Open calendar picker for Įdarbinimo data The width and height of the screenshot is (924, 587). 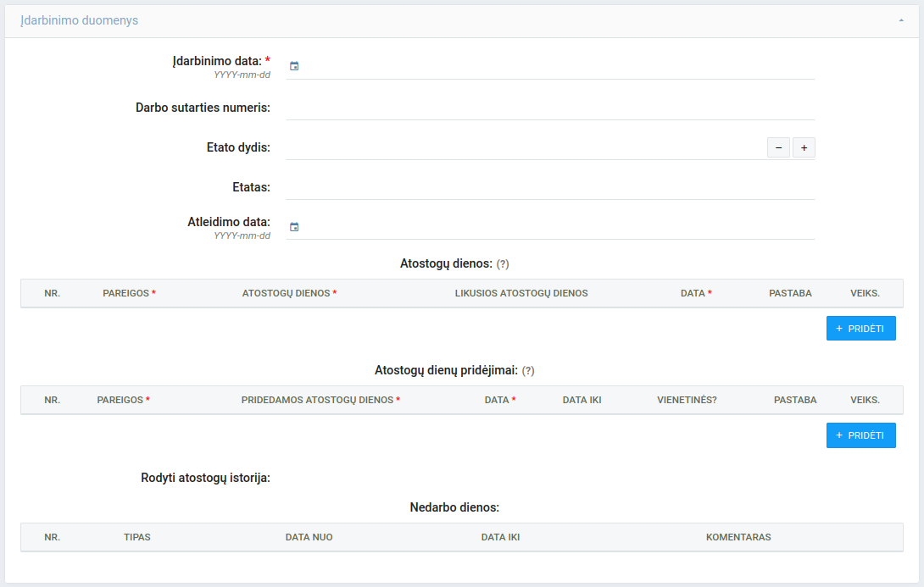(294, 66)
